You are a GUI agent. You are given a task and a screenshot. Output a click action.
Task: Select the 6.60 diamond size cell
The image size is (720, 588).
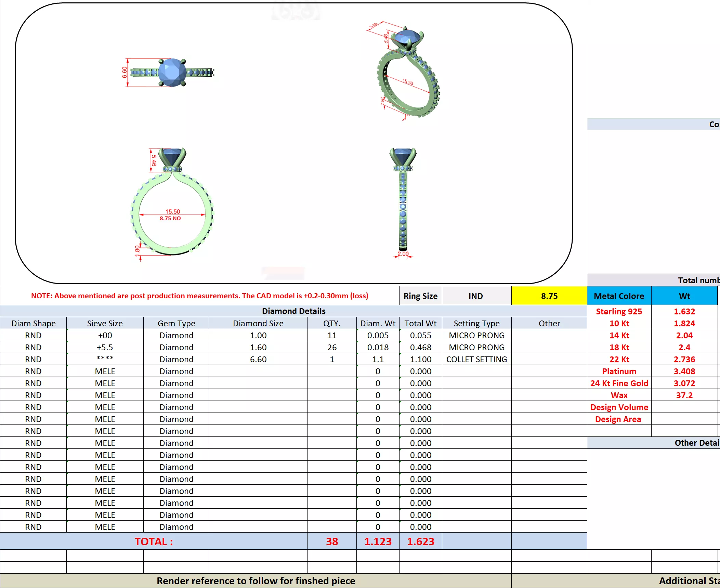click(x=258, y=359)
